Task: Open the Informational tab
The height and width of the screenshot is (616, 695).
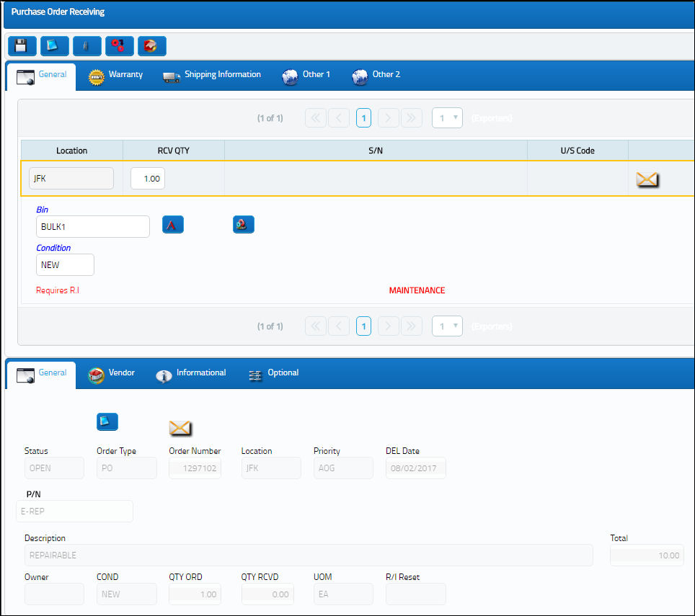Action: pos(191,375)
